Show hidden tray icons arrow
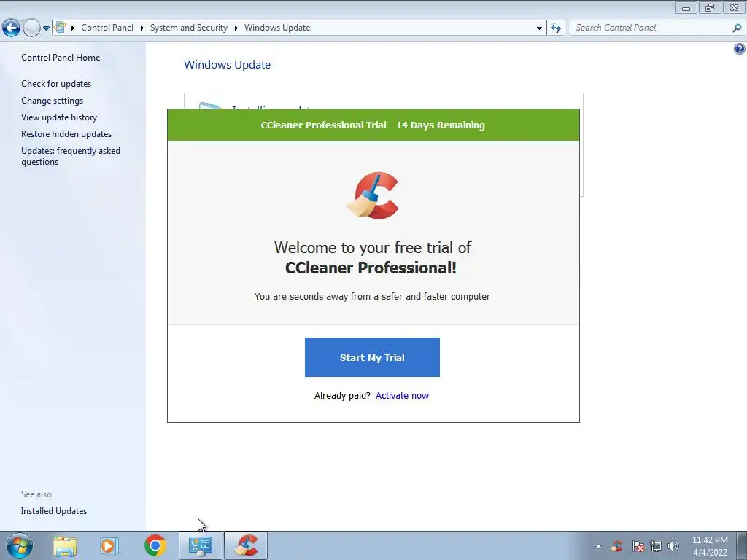The height and width of the screenshot is (560, 747). (x=598, y=546)
